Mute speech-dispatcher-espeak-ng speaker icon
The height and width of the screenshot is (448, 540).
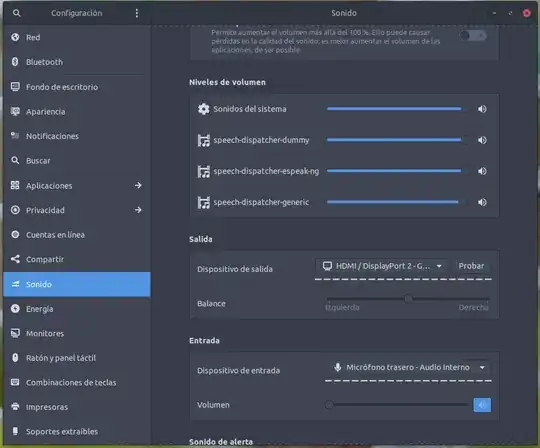[482, 171]
